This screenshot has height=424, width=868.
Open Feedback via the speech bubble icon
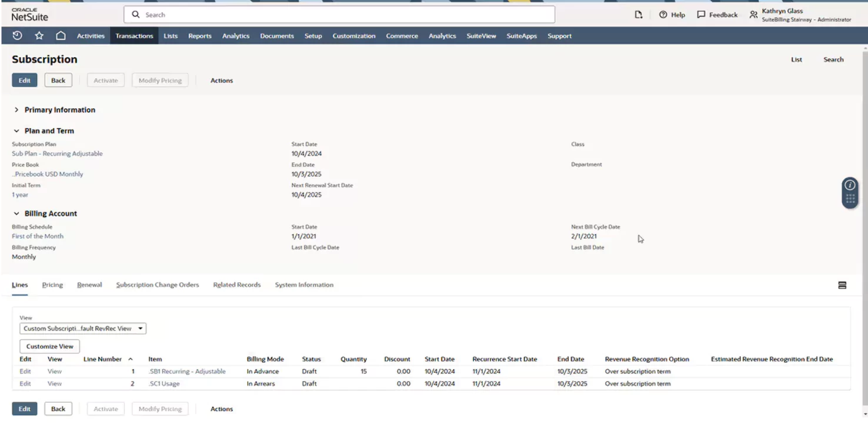[700, 15]
